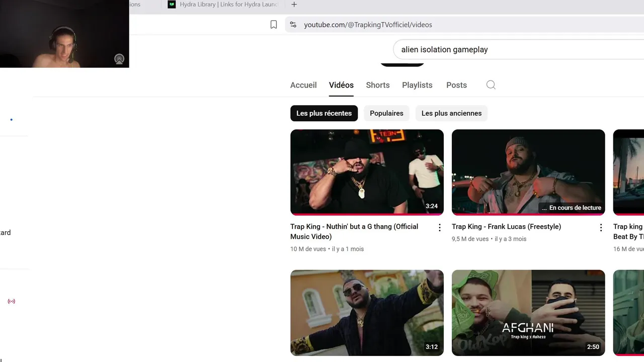This screenshot has width=644, height=362.
Task: Open a new browser tab
Action: [x=294, y=5]
